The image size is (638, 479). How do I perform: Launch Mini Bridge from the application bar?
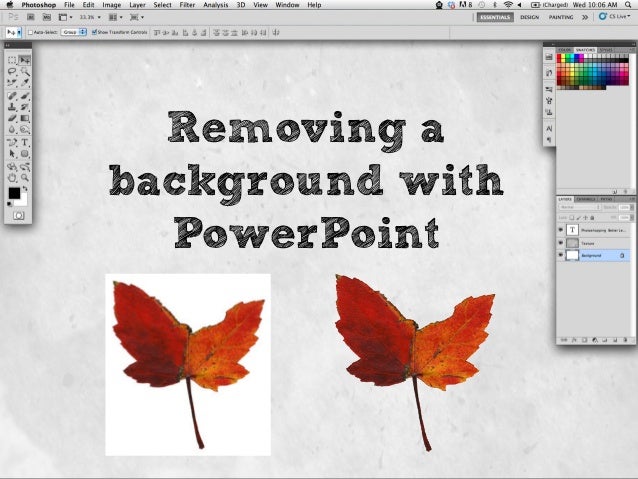click(x=47, y=17)
